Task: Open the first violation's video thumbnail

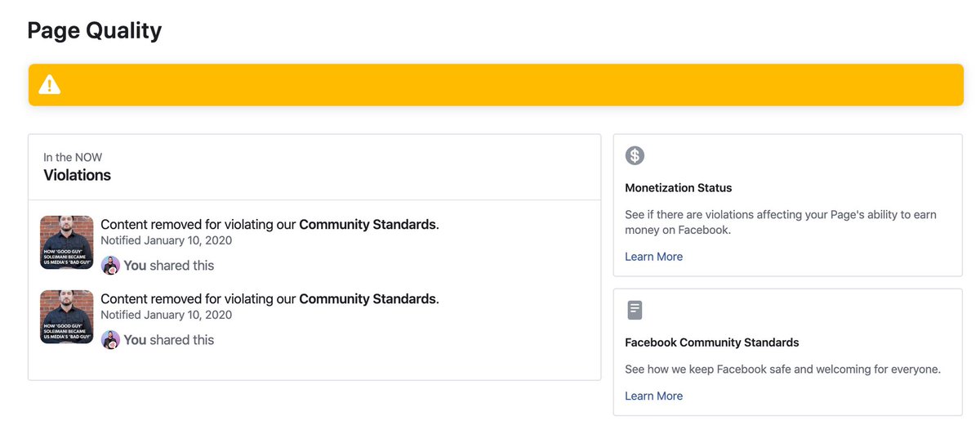Action: (67, 243)
